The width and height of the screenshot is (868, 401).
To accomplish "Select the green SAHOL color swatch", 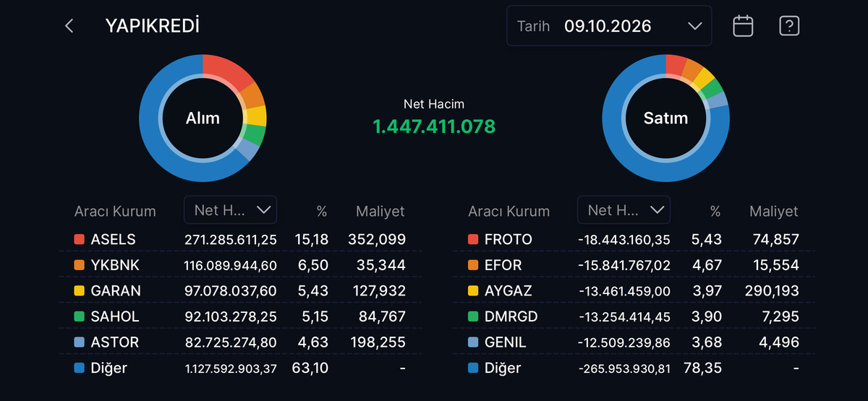I will (x=80, y=316).
